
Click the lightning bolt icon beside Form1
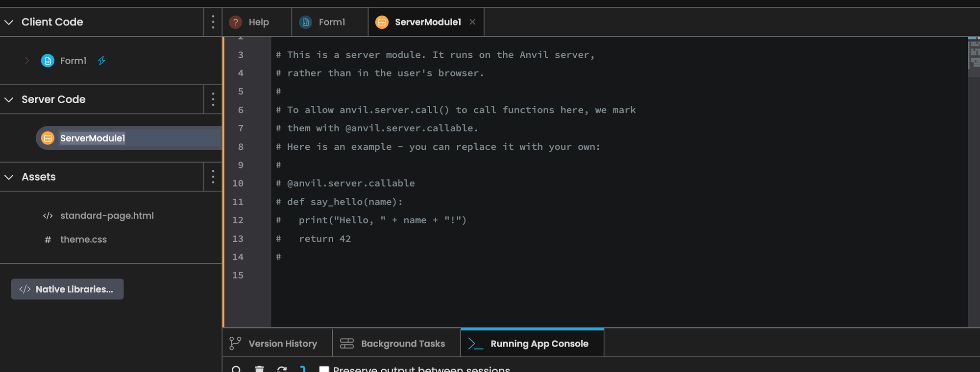(101, 61)
